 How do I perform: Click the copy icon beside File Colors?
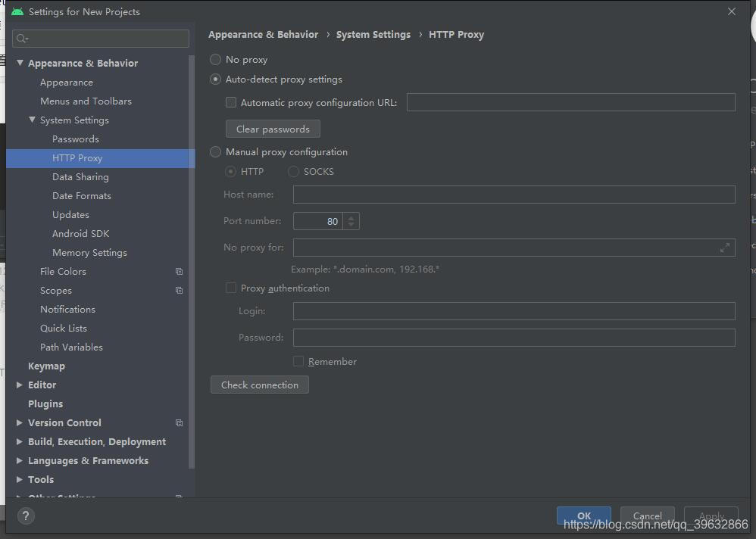pos(180,272)
